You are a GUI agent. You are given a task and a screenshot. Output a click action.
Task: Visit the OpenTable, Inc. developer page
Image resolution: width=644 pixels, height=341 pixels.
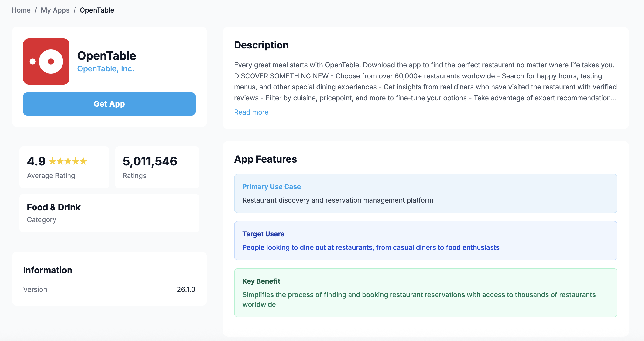pyautogui.click(x=106, y=68)
